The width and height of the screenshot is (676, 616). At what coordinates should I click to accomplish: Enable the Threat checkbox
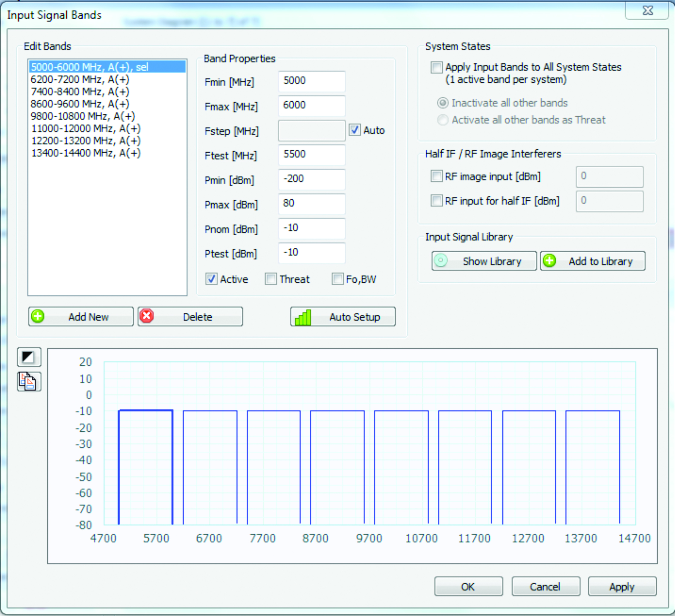point(270,279)
